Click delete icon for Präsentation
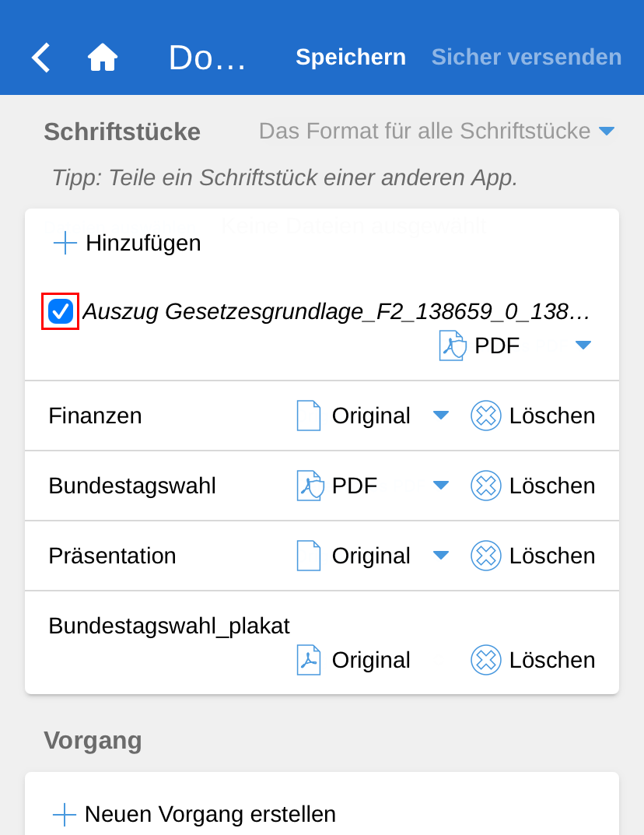 (486, 556)
